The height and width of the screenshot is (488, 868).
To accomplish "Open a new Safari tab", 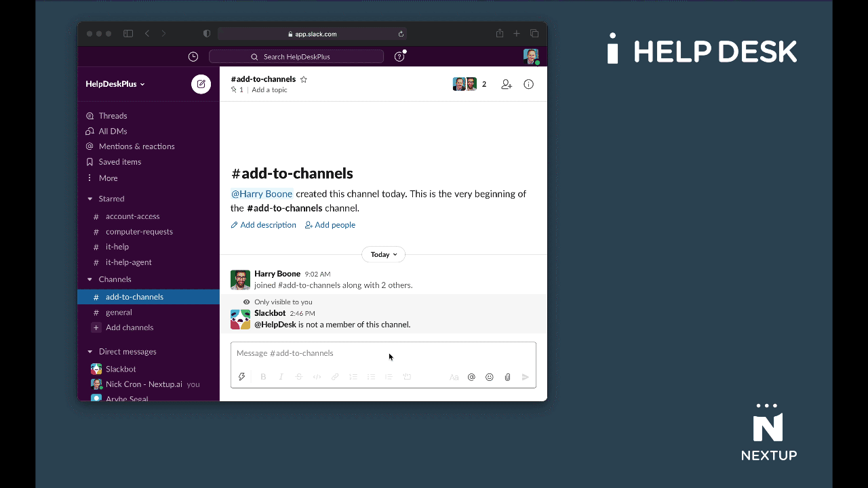I will pyautogui.click(x=517, y=34).
